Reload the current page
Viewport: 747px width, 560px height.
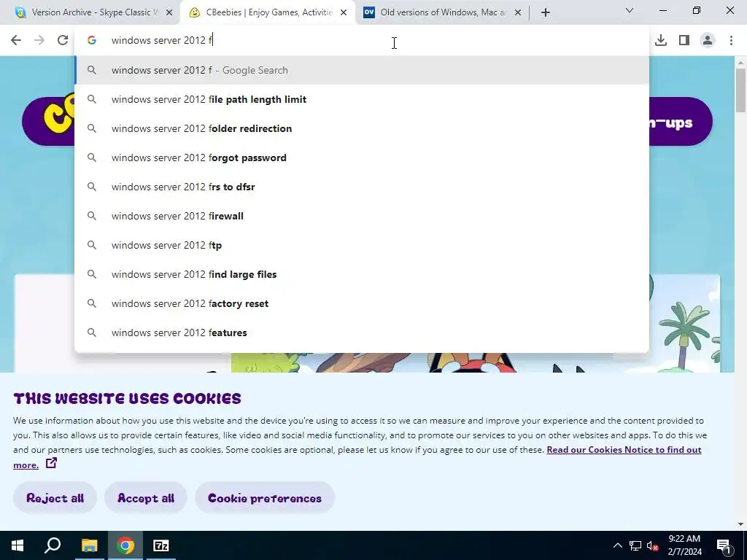click(x=63, y=41)
